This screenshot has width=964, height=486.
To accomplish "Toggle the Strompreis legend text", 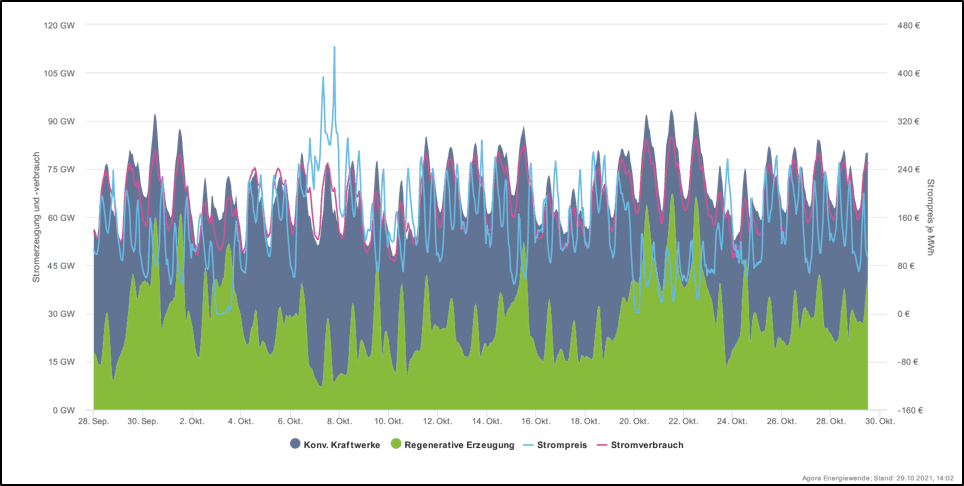I will [x=564, y=444].
